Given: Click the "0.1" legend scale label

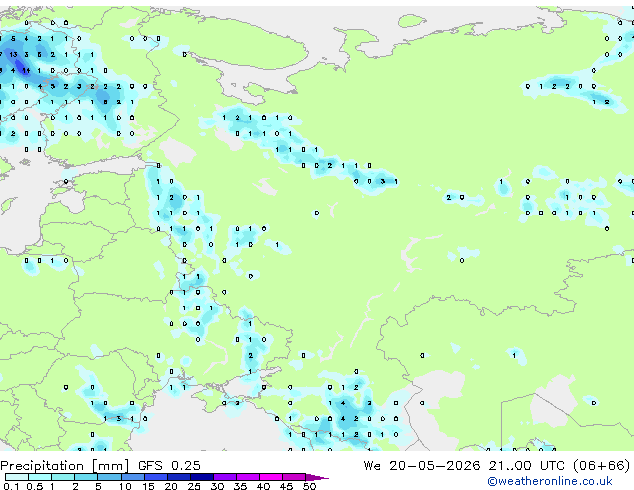Looking at the screenshot, I should tap(11, 486).
